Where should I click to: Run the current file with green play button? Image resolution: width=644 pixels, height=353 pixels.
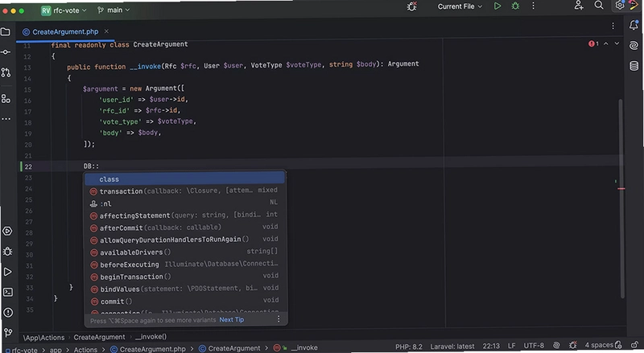click(497, 6)
